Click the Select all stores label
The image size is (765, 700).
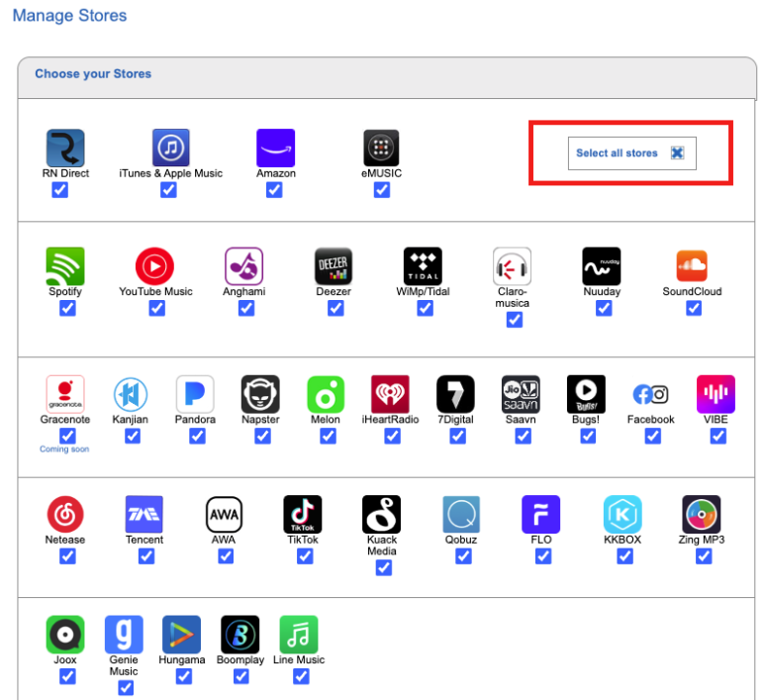[x=617, y=152]
